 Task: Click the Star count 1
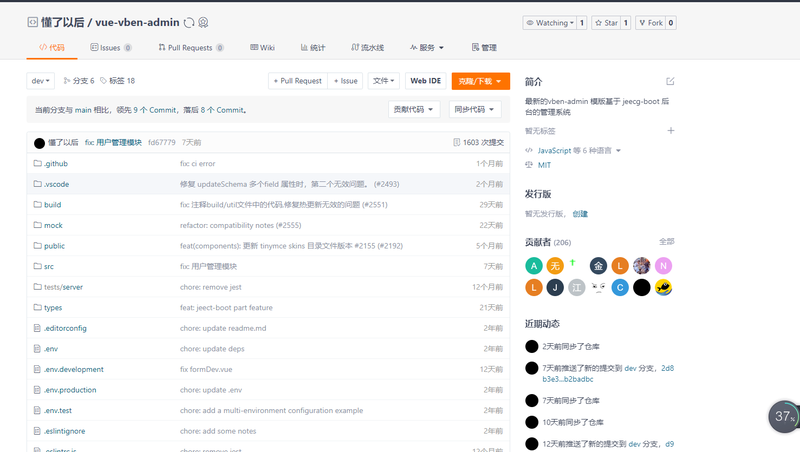click(626, 22)
